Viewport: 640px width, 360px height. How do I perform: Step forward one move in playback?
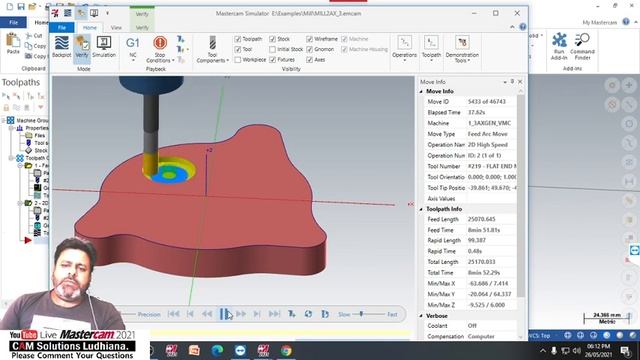[x=257, y=314]
